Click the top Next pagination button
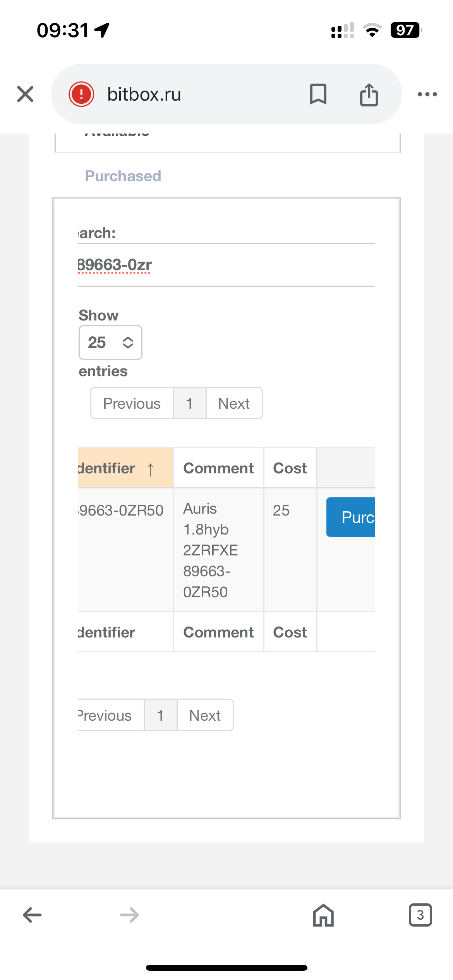The height and width of the screenshot is (980, 453). pyautogui.click(x=234, y=403)
